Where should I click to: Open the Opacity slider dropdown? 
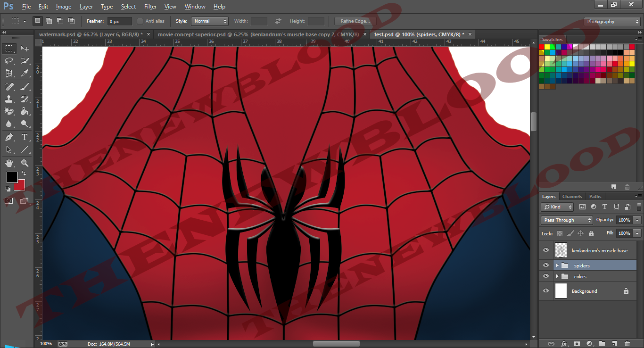click(637, 220)
